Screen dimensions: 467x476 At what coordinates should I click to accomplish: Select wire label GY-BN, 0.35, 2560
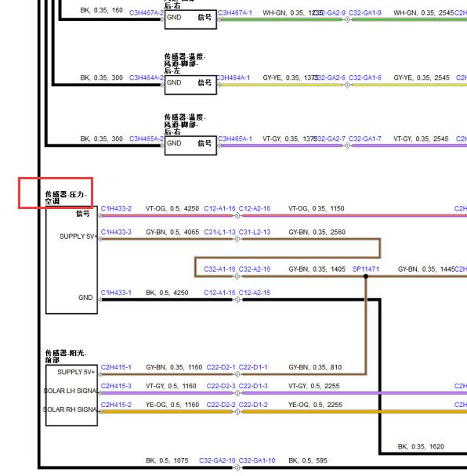317,233
